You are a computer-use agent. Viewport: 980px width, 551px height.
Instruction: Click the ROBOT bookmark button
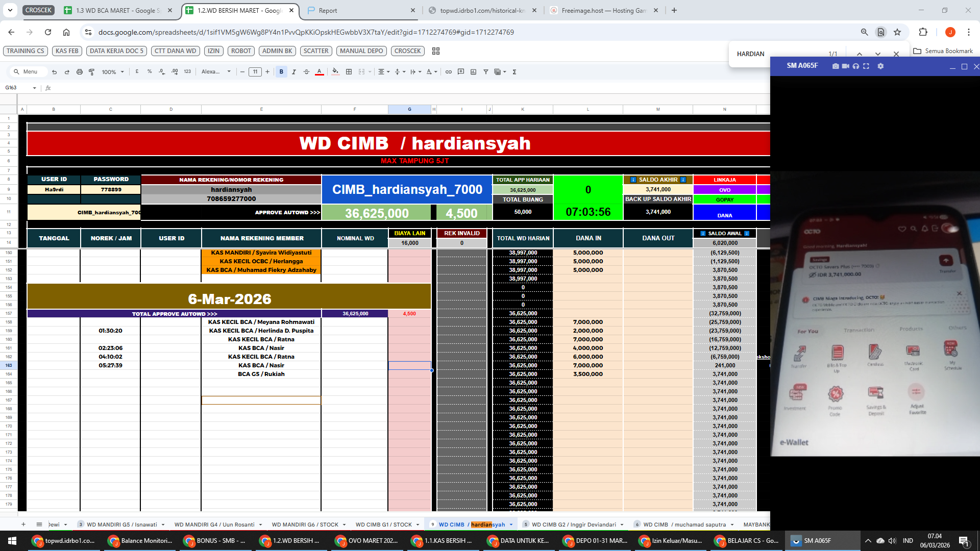[241, 51]
